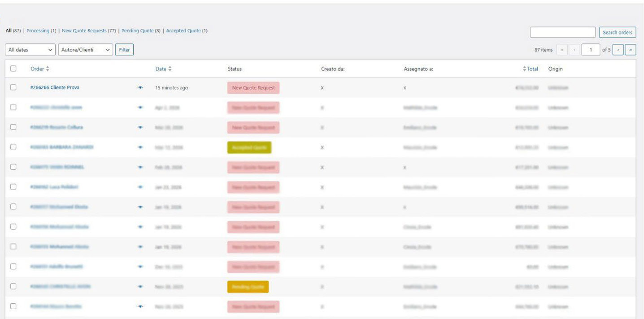
Task: Click the New Quote Request badge for Cliente Prova
Action: tap(253, 88)
